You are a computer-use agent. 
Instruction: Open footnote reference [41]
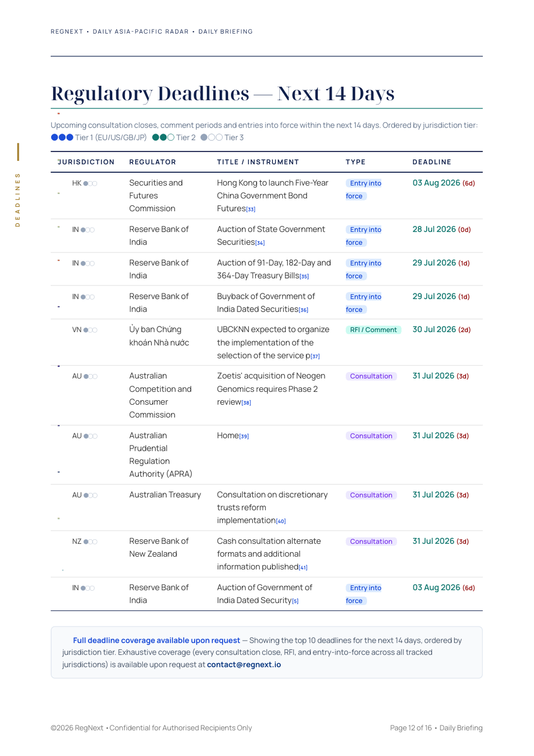click(303, 567)
